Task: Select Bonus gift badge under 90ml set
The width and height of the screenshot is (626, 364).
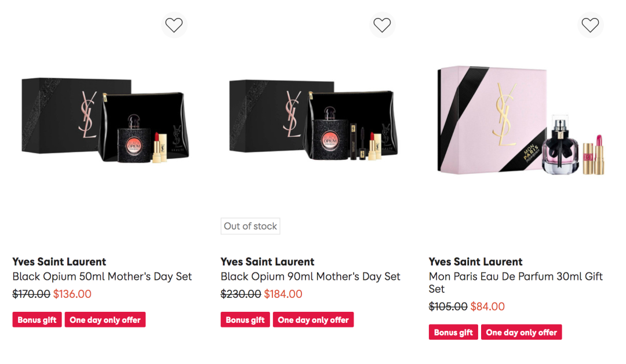Action: 245,320
